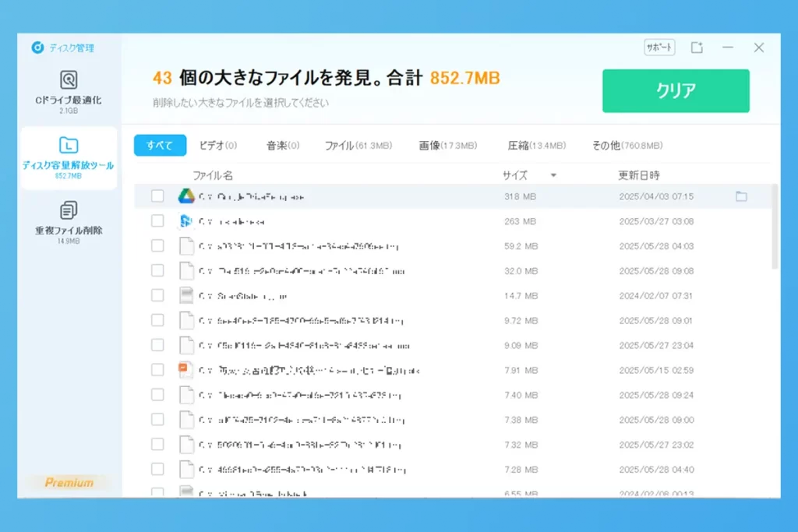Check the 9.09 MB file checkbox
This screenshot has height=532, width=798.
(157, 345)
